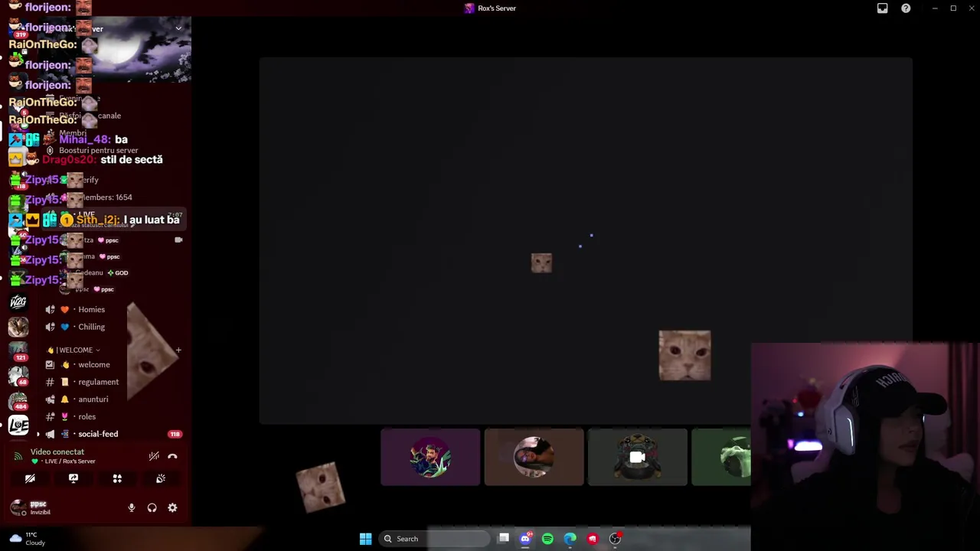
Task: Open the soundboard button
Action: [x=161, y=478]
